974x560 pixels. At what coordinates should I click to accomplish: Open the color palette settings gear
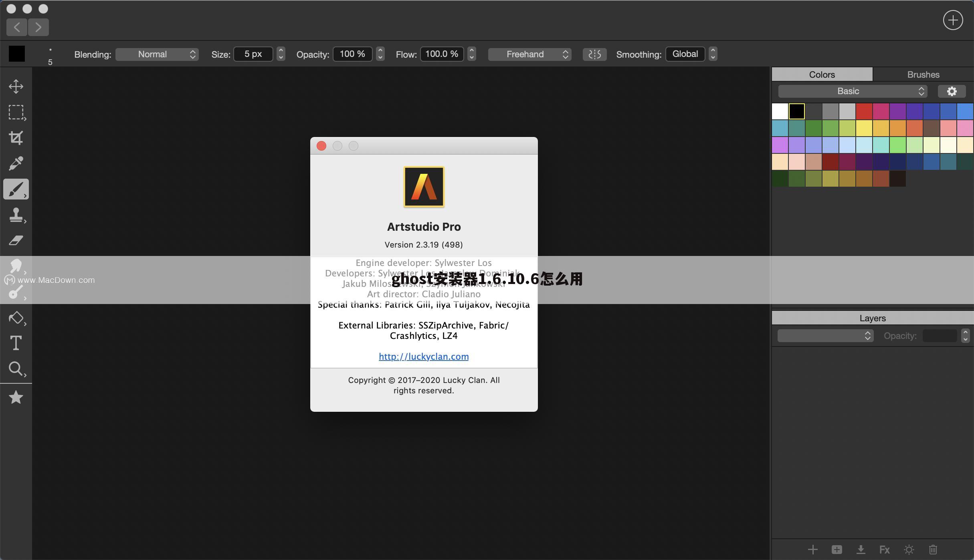(952, 91)
